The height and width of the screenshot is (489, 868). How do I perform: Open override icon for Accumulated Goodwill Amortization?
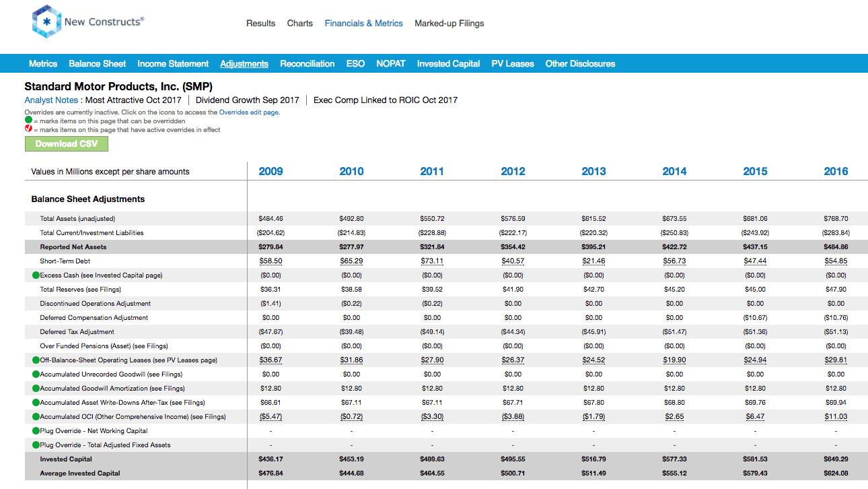[x=36, y=388]
